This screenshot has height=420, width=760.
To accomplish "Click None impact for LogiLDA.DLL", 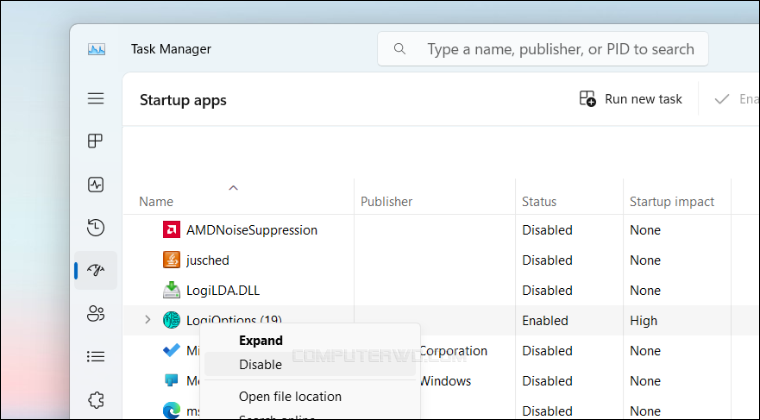I will point(645,290).
